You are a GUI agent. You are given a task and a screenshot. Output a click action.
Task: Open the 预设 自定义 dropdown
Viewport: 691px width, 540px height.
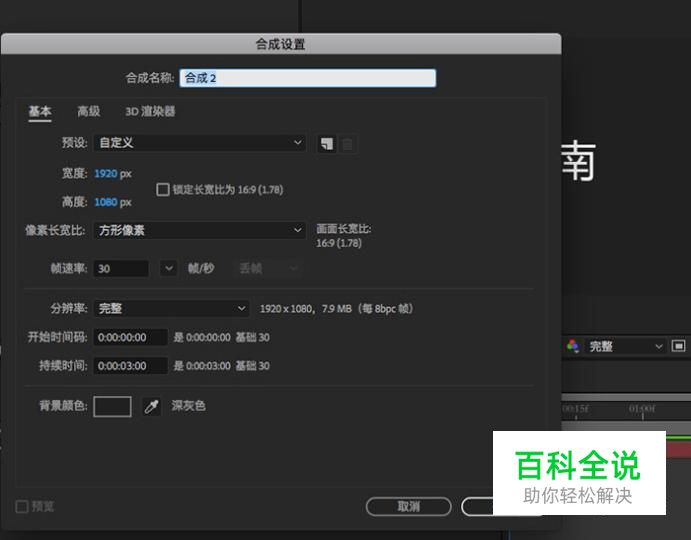200,143
